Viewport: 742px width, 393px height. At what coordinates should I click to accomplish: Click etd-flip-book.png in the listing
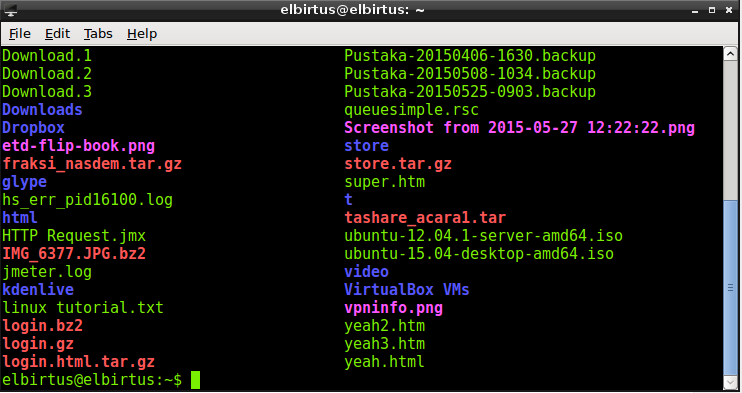(x=79, y=146)
